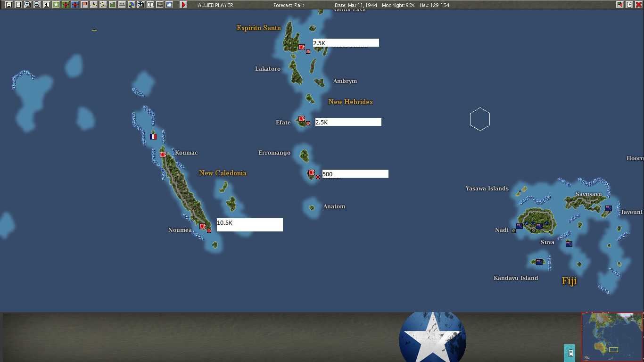The height and width of the screenshot is (362, 644).
Task: Select the French flag north of Koumac
Action: 153,137
